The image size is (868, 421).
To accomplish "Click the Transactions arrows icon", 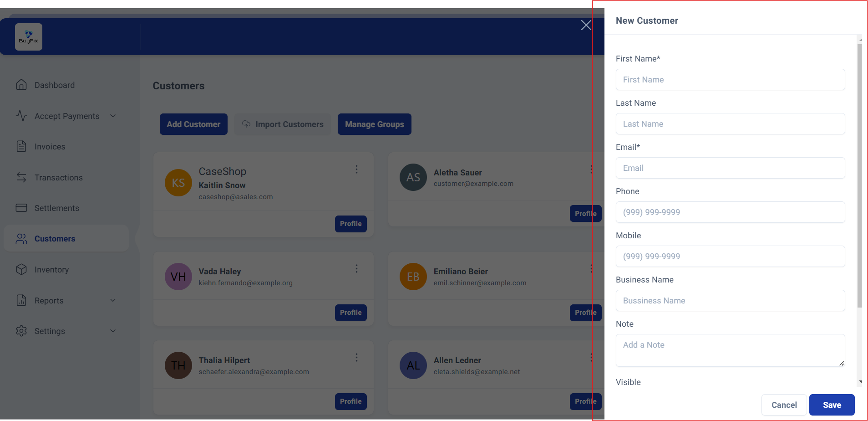I will click(21, 177).
